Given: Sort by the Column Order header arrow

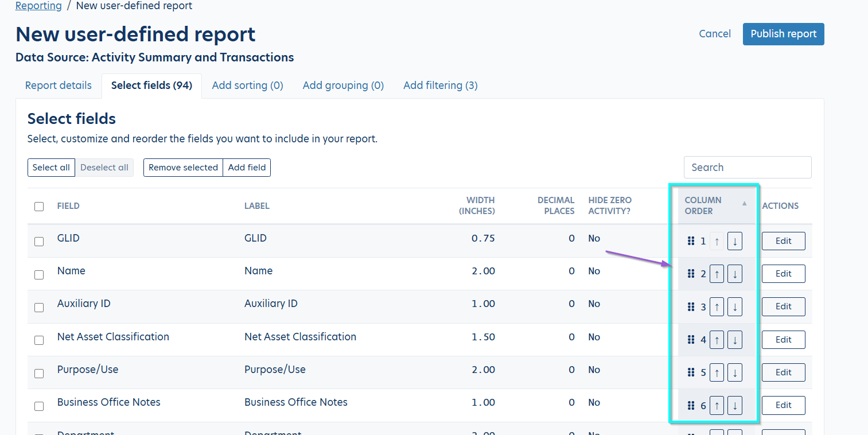Looking at the screenshot, I should point(744,204).
